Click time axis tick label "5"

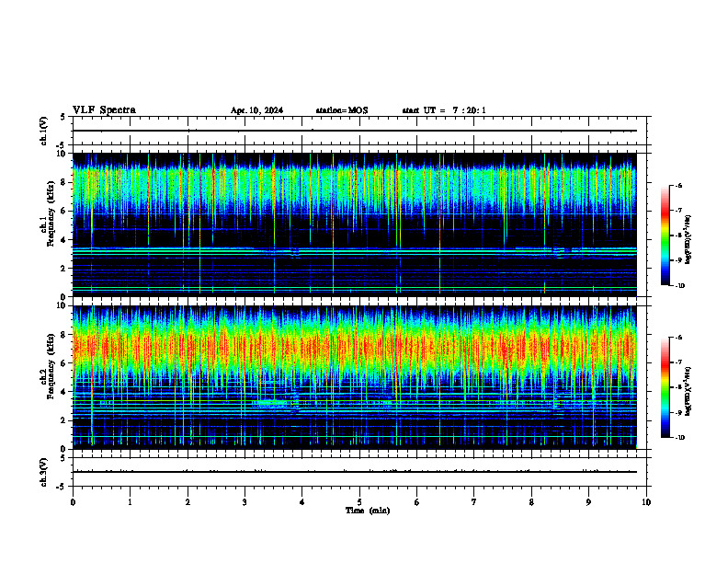click(359, 502)
